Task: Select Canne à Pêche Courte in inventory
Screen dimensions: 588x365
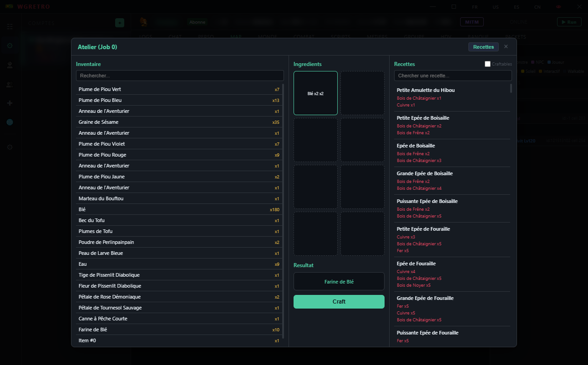Action: pyautogui.click(x=179, y=319)
